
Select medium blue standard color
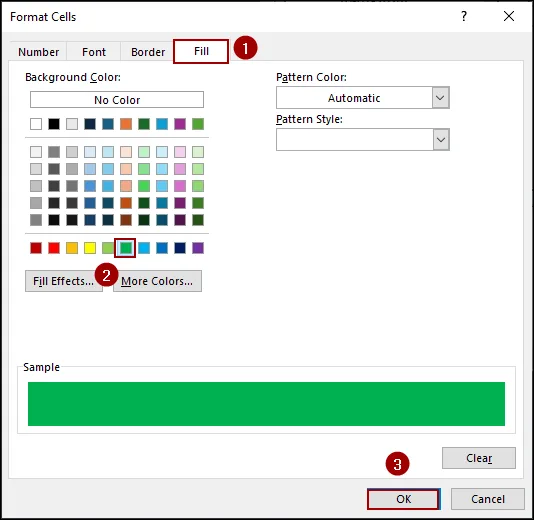coord(162,248)
